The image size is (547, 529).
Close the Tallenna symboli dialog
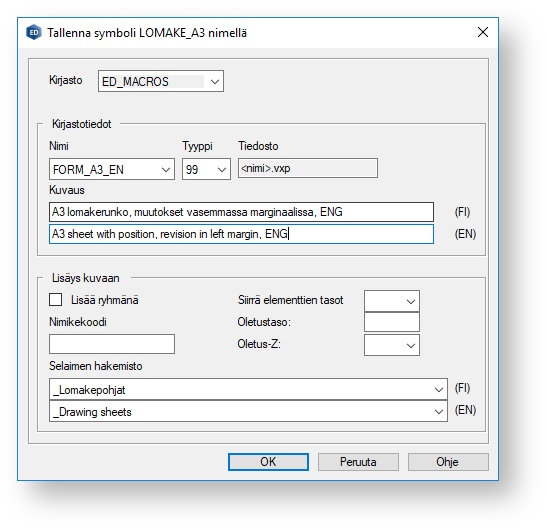[483, 32]
